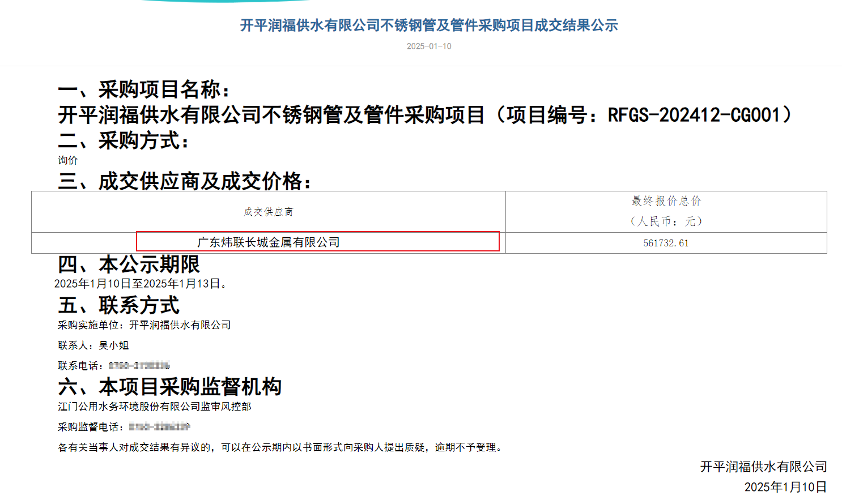Select the supervision department 江门公用水务环境股份有限公司监审风控部
Screen dimensions: 842x504
click(x=155, y=406)
